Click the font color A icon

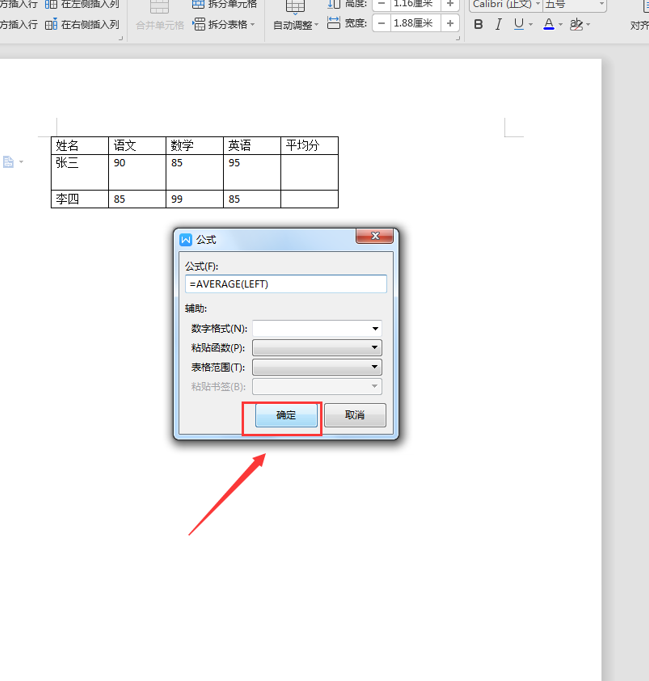click(548, 24)
